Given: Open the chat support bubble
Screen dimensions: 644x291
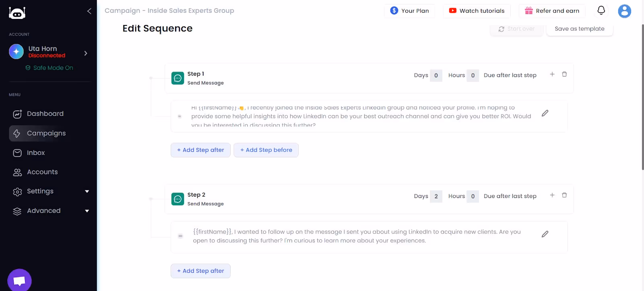Looking at the screenshot, I should 19,281.
